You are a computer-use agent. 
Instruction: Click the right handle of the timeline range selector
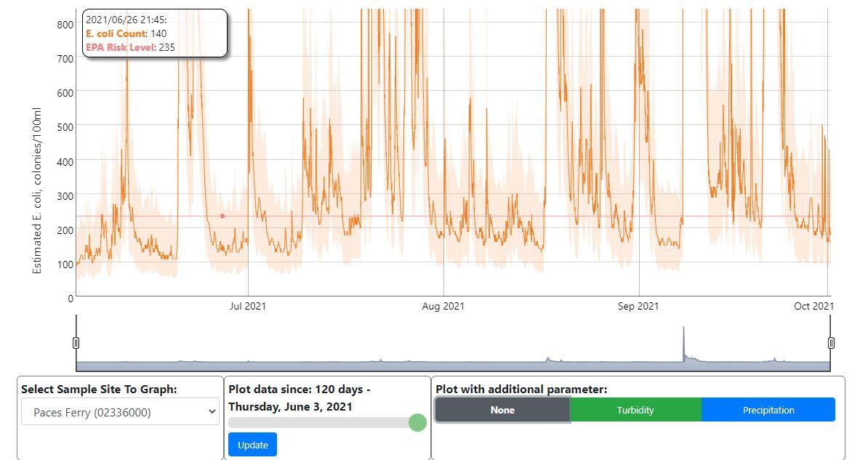832,340
